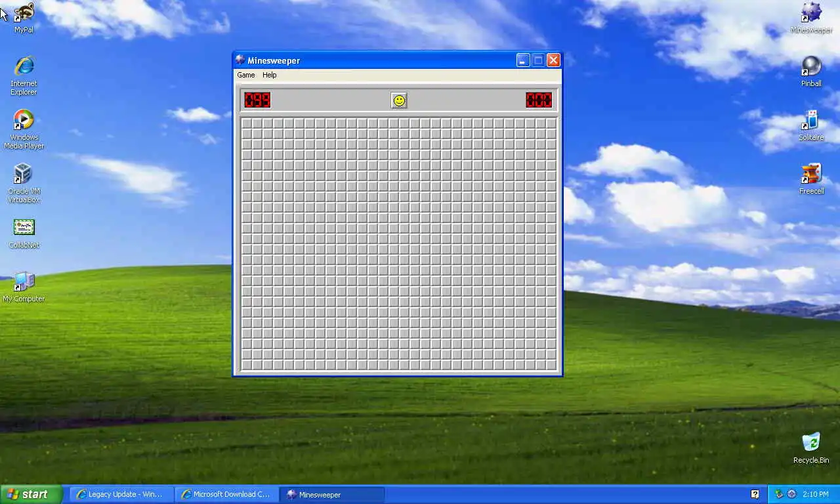Click the red mine counter display
The height and width of the screenshot is (504, 840).
(x=257, y=100)
